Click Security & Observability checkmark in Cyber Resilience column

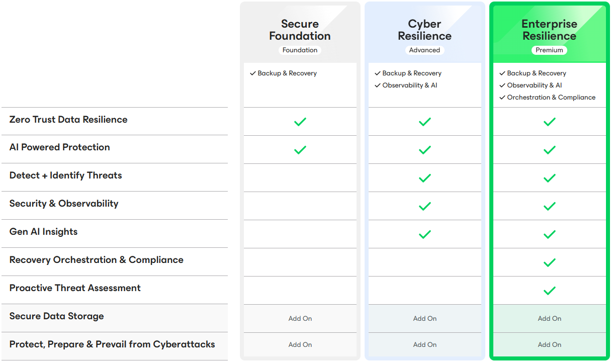(x=425, y=206)
